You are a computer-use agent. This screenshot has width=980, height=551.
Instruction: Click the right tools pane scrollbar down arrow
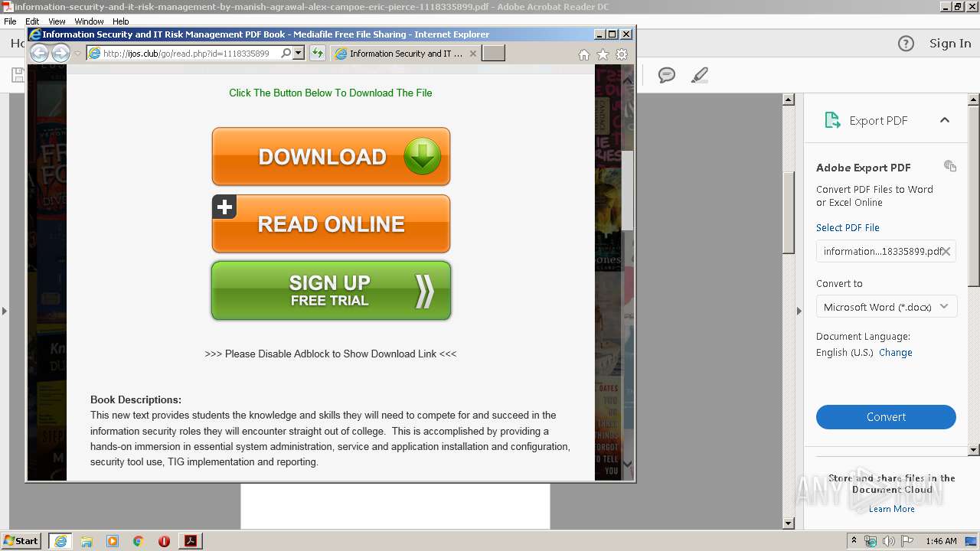(974, 450)
